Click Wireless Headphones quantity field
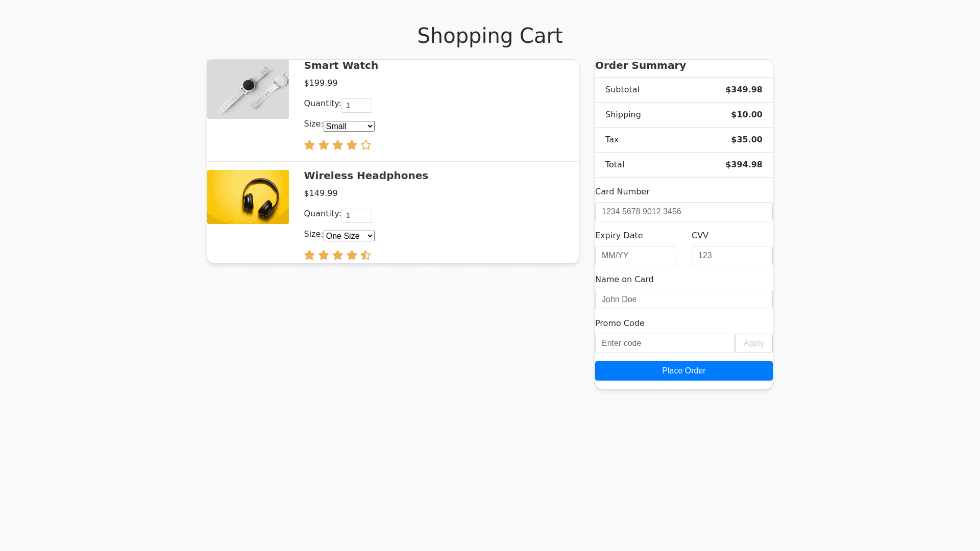The height and width of the screenshot is (551, 980). coord(356,216)
